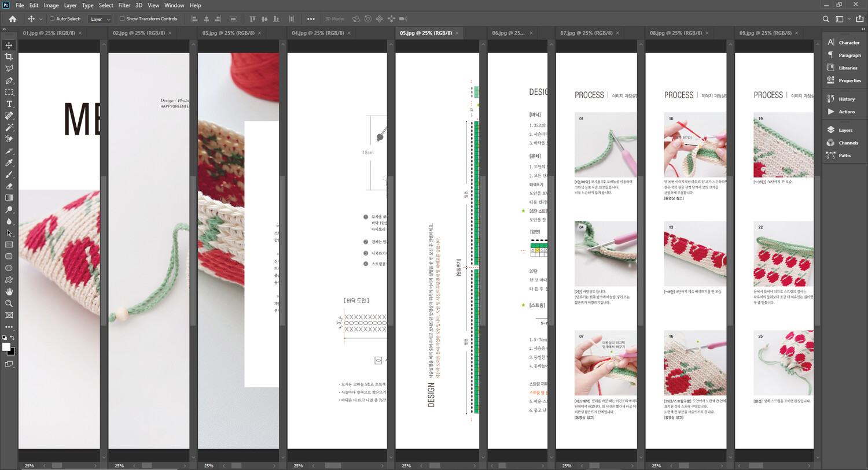Open the Channels panel
The image size is (868, 470).
(x=848, y=143)
